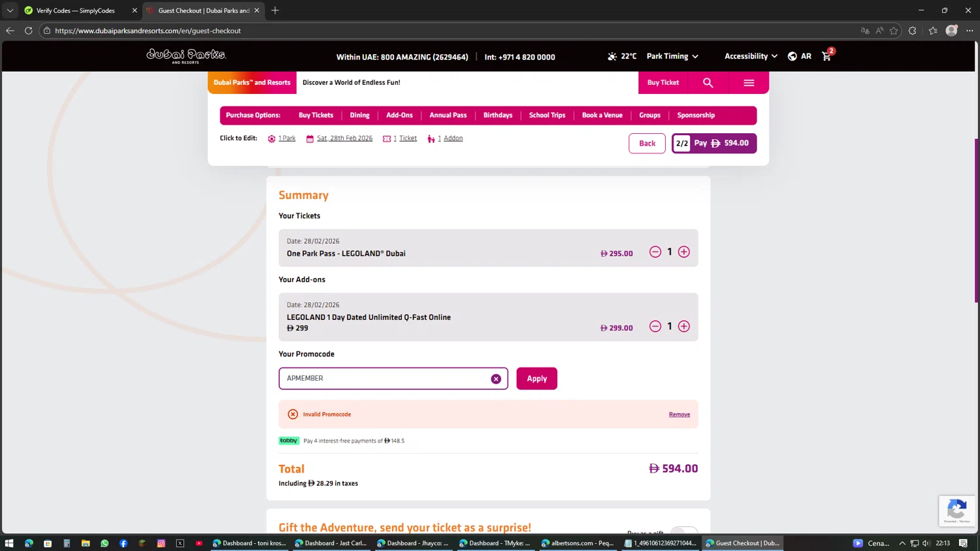Screen dimensions: 980x551
Task: Open albertsons.com taskbar window
Action: click(x=578, y=543)
